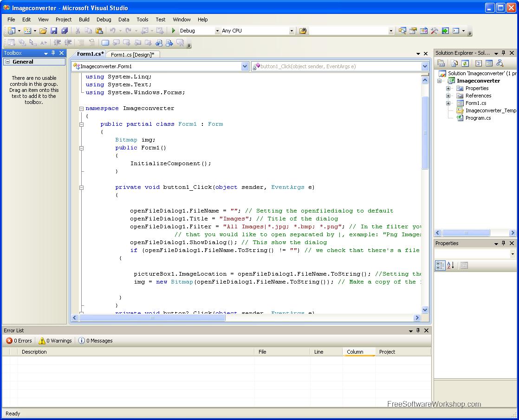Open the File menu

[11, 19]
